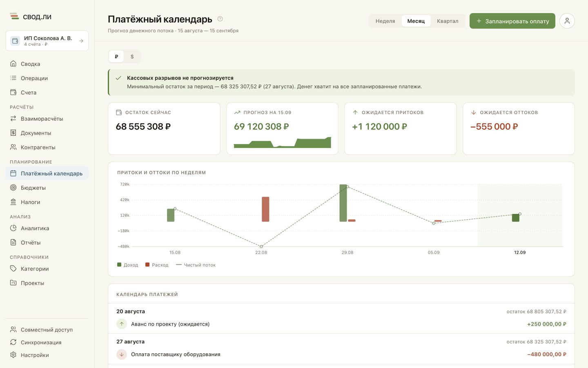Open the Отчёты page link
The height and width of the screenshot is (368, 588).
pyautogui.click(x=47, y=242)
